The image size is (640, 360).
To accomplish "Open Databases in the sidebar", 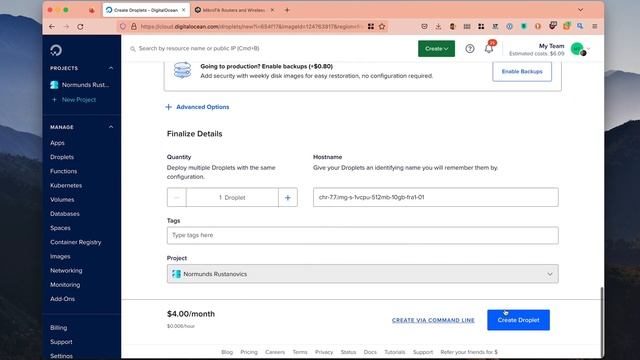I will pos(65,214).
